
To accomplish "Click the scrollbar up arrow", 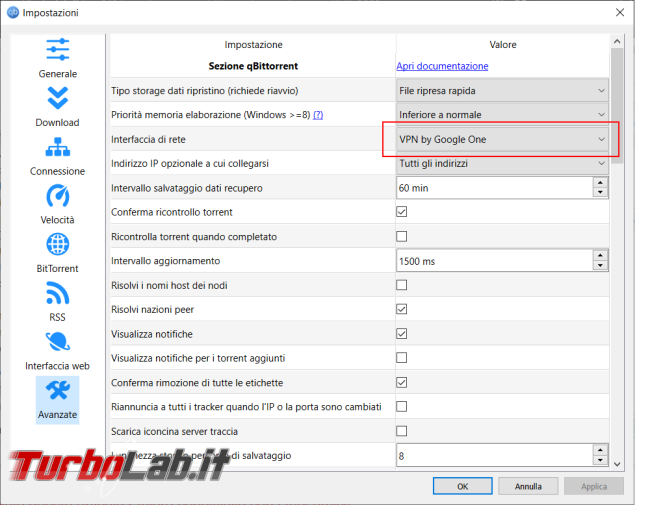I will (617, 41).
